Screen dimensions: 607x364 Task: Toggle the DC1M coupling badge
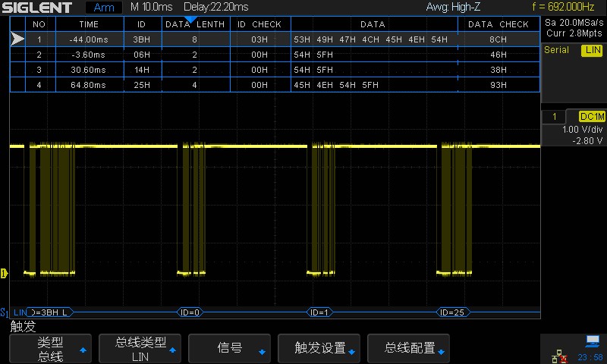point(591,116)
